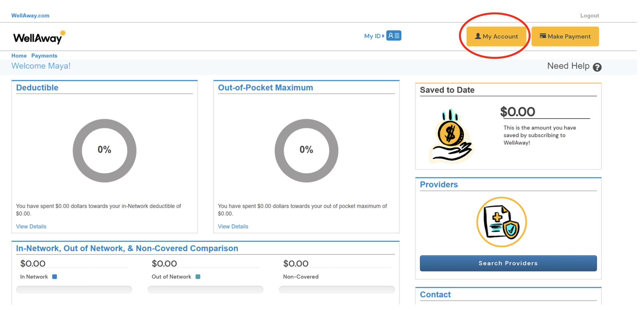The width and height of the screenshot is (644, 320).
Task: Click the My Account icon
Action: 496,36
